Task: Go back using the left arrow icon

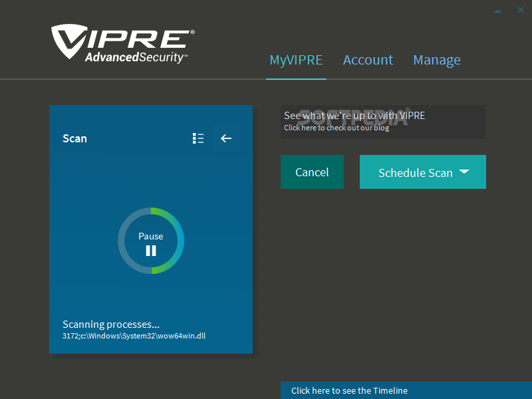Action: [226, 138]
